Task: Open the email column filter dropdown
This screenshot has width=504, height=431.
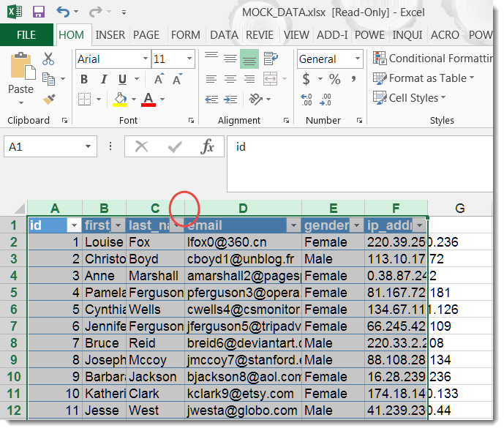Action: pyautogui.click(x=293, y=225)
